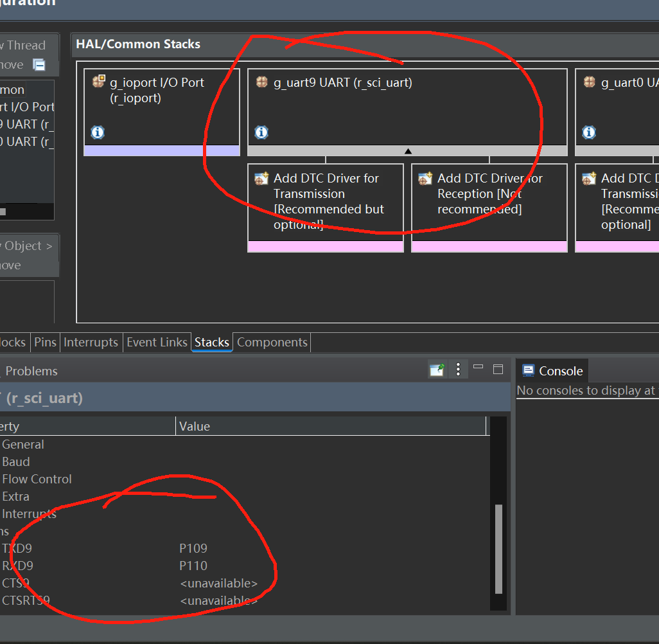Select the Stacks tab
The width and height of the screenshot is (659, 644).
coord(212,343)
